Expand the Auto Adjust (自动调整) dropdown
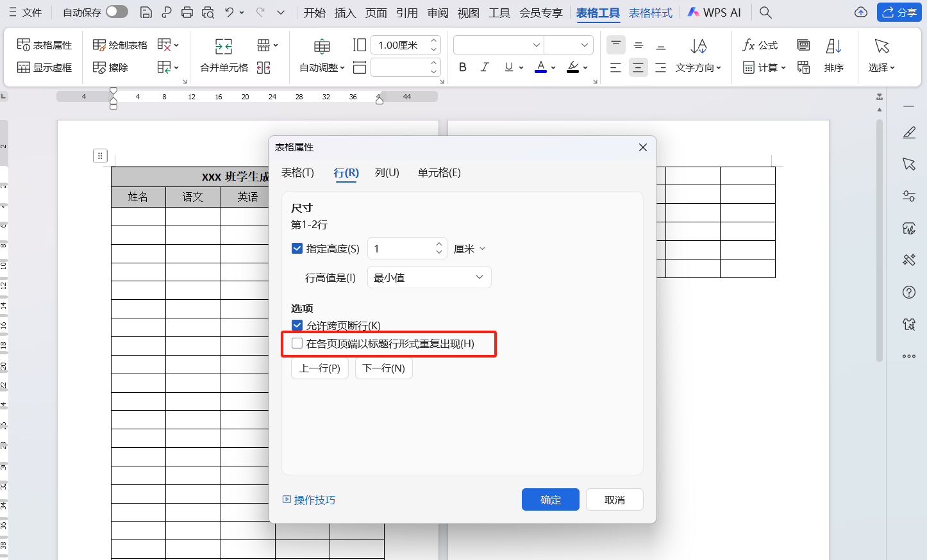The width and height of the screenshot is (927, 560). (x=322, y=67)
